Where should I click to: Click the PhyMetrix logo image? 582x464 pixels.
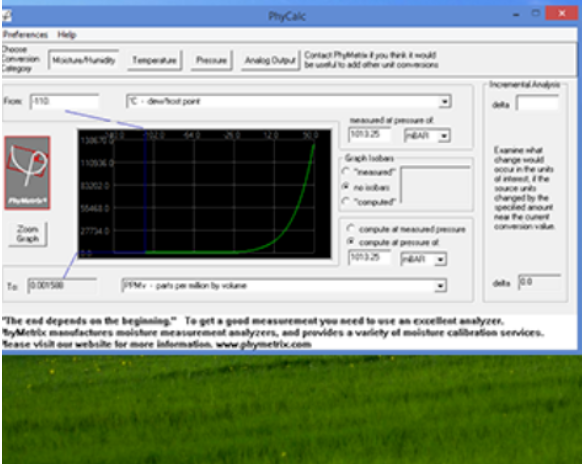(27, 173)
